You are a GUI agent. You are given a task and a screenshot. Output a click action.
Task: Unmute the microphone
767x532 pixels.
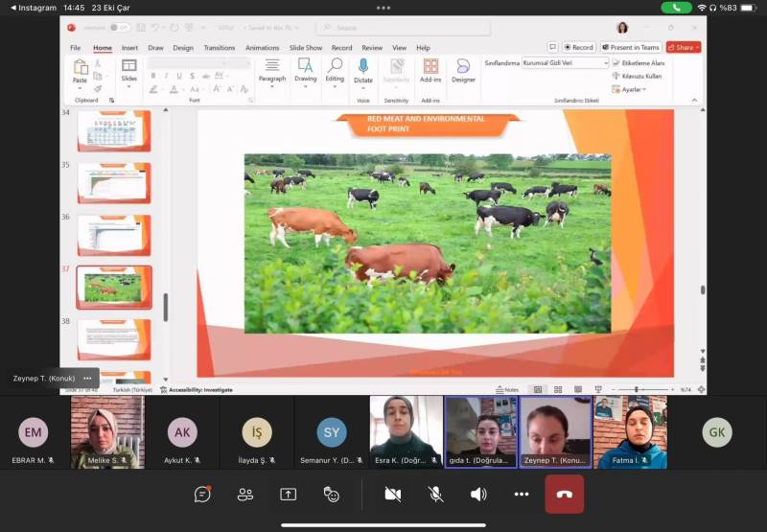[435, 495]
